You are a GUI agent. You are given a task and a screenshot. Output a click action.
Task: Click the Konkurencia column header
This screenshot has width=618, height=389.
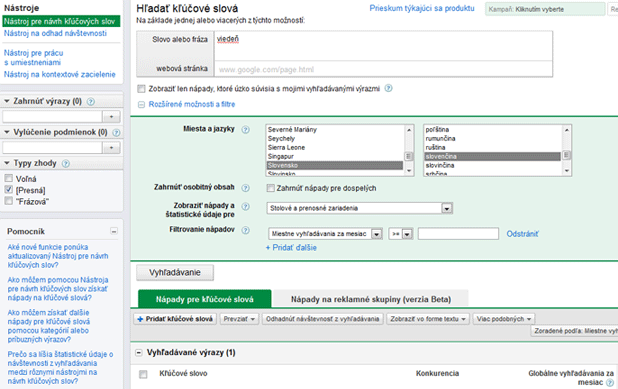coord(437,374)
